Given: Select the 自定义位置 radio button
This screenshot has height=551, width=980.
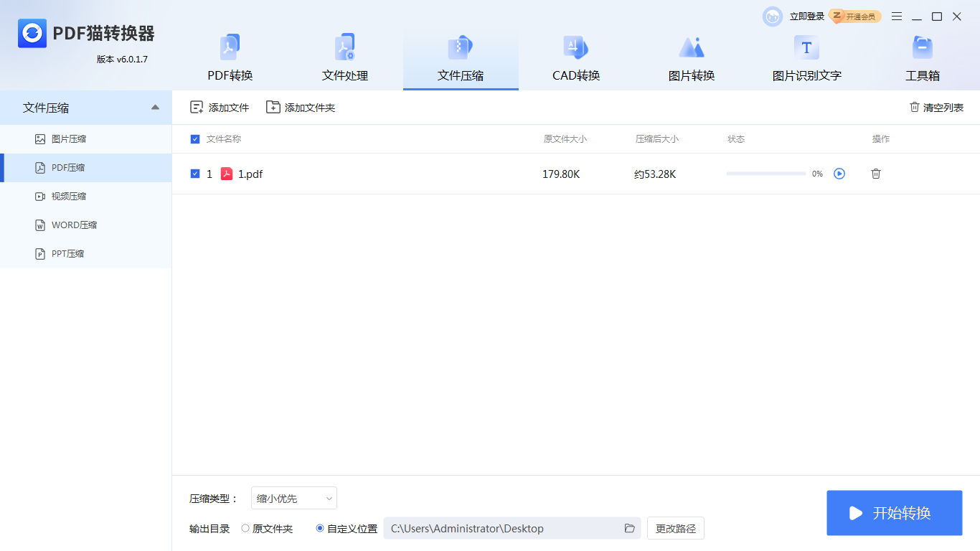Looking at the screenshot, I should tap(320, 528).
